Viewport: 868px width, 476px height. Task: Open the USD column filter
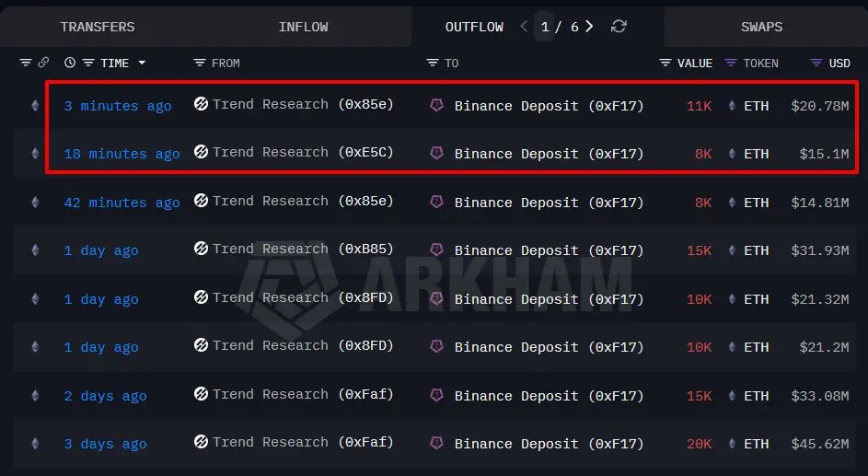click(816, 63)
